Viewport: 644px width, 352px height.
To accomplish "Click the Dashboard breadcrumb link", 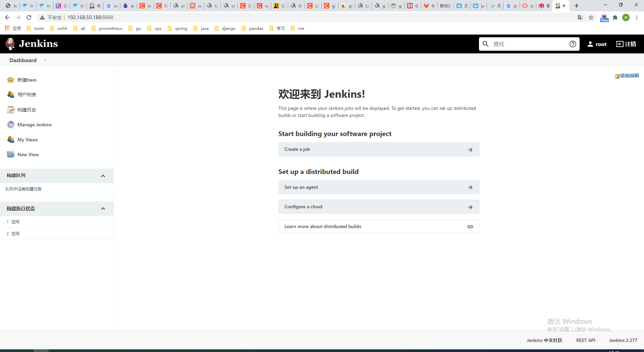I will click(x=23, y=60).
